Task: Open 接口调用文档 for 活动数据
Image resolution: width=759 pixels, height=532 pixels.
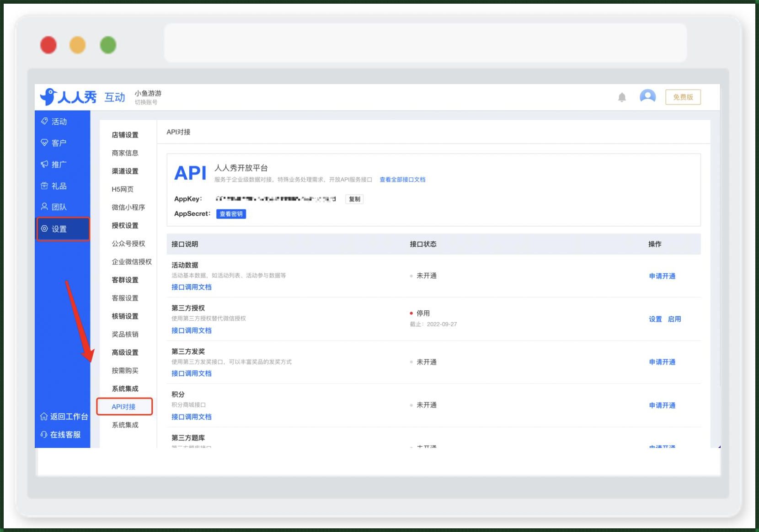Action: 192,287
